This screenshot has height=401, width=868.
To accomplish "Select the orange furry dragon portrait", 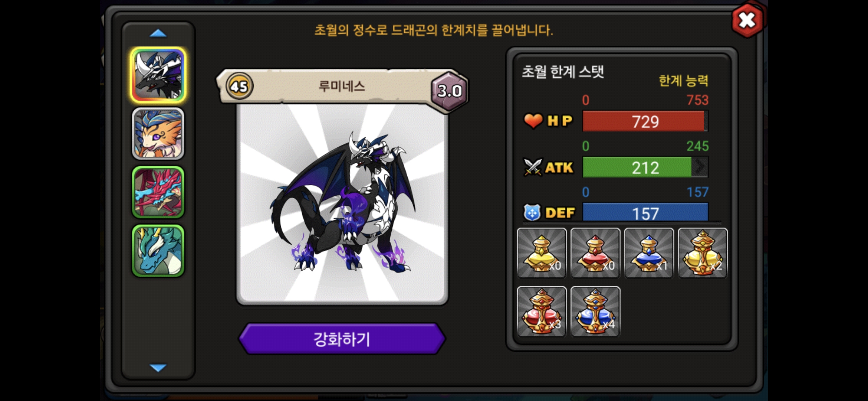I will [x=158, y=134].
